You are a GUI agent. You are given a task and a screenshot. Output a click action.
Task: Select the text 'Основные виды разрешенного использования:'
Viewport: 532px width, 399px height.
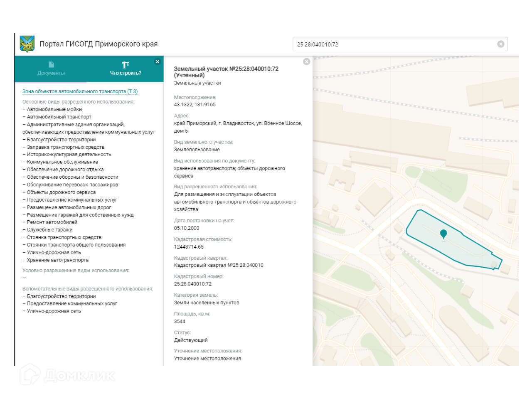79,102
